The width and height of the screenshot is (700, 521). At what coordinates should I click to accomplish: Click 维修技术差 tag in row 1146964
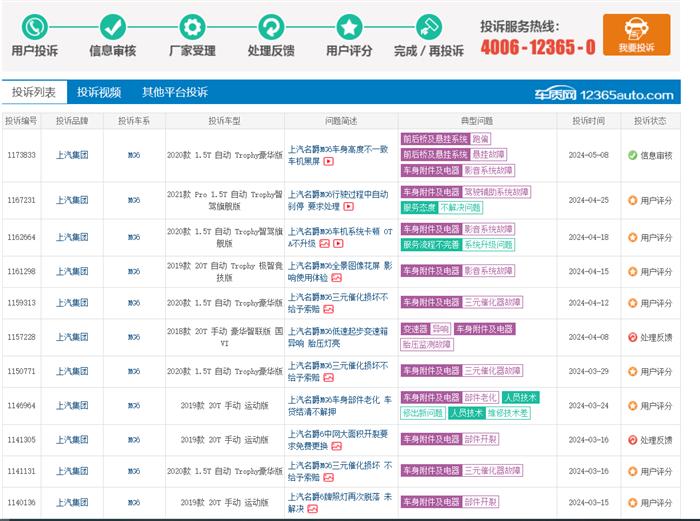point(508,413)
